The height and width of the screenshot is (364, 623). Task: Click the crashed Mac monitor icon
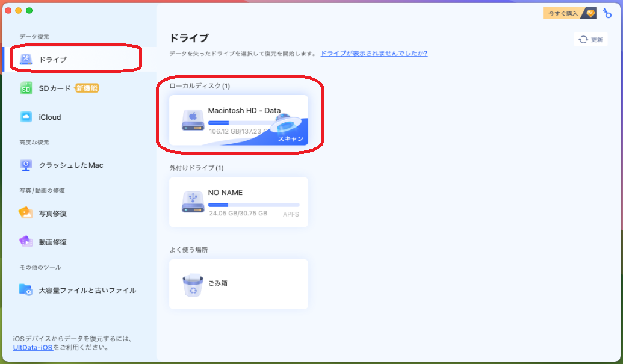coord(26,165)
